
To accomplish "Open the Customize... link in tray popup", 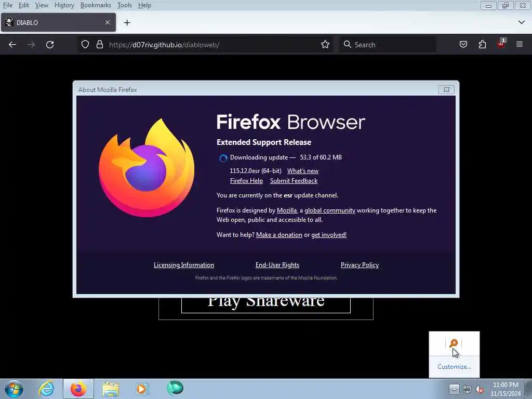I will point(454,367).
